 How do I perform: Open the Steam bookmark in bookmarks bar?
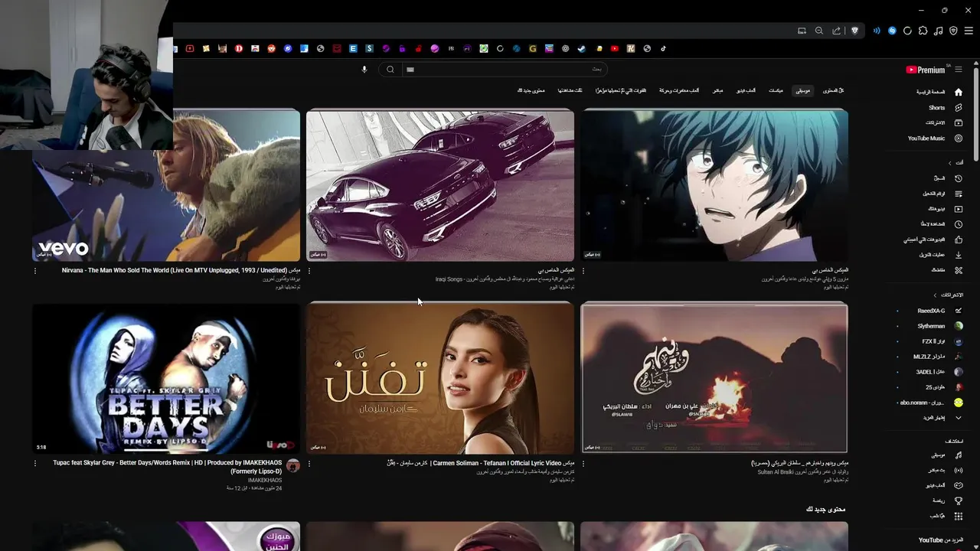(x=582, y=48)
